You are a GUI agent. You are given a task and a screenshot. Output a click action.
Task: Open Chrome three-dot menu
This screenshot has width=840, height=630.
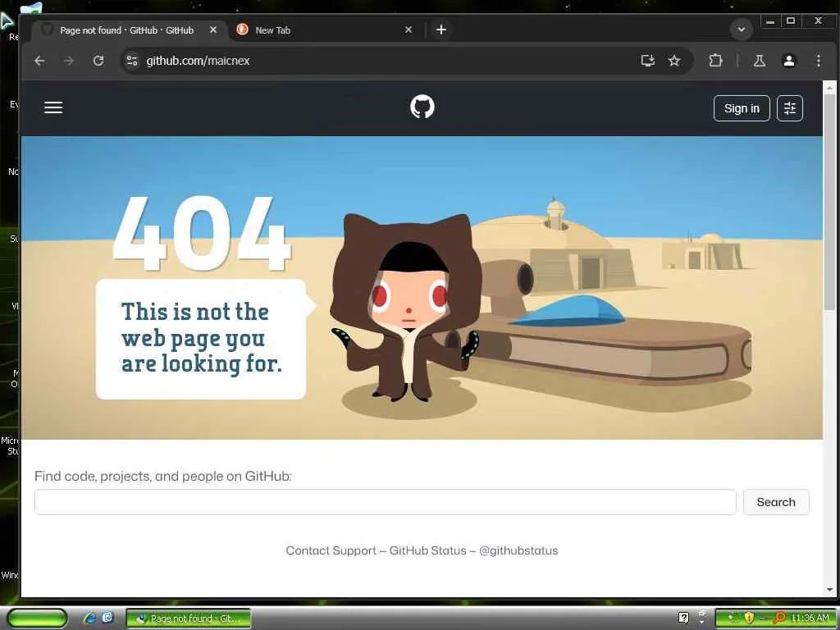819,61
